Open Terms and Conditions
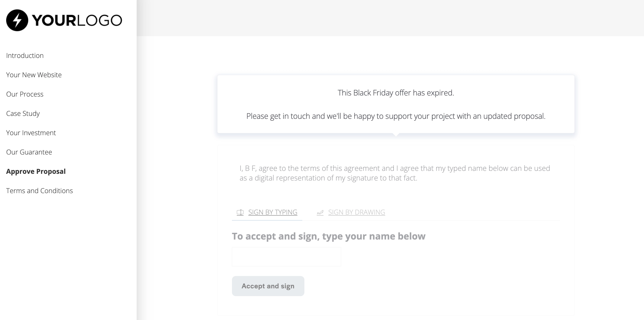 point(39,191)
